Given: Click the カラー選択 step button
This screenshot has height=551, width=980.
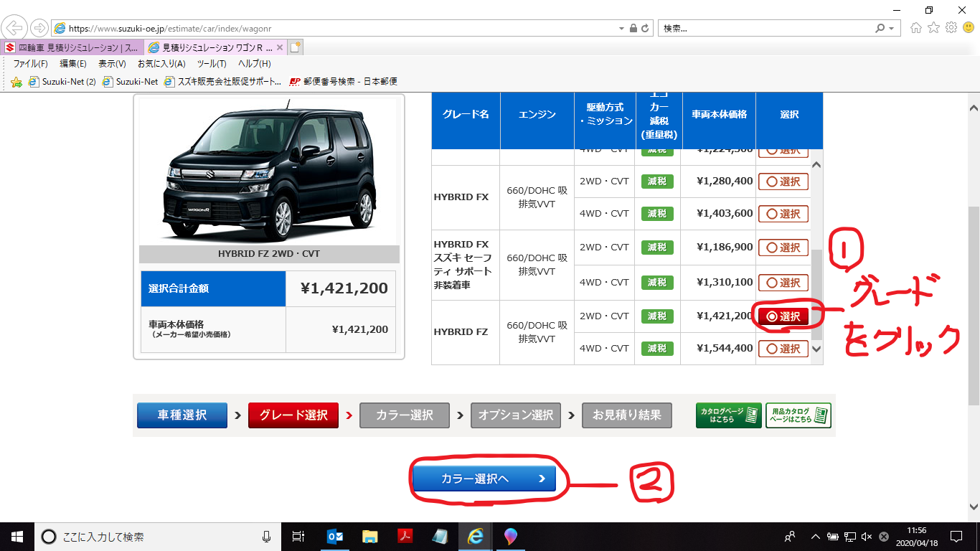Looking at the screenshot, I should (x=404, y=415).
